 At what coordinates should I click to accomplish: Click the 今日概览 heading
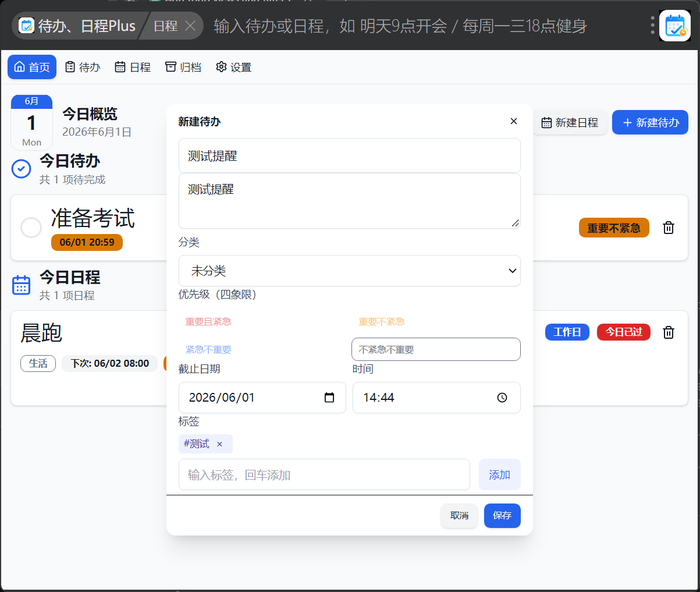(90, 114)
